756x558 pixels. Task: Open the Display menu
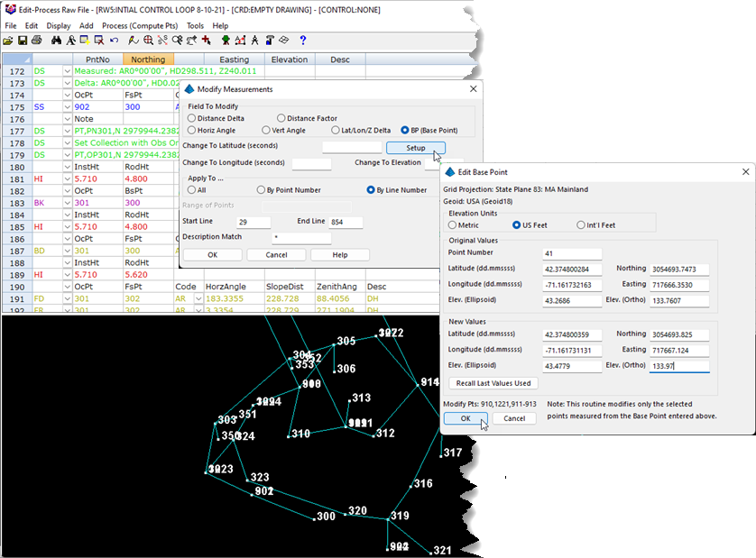pos(58,26)
